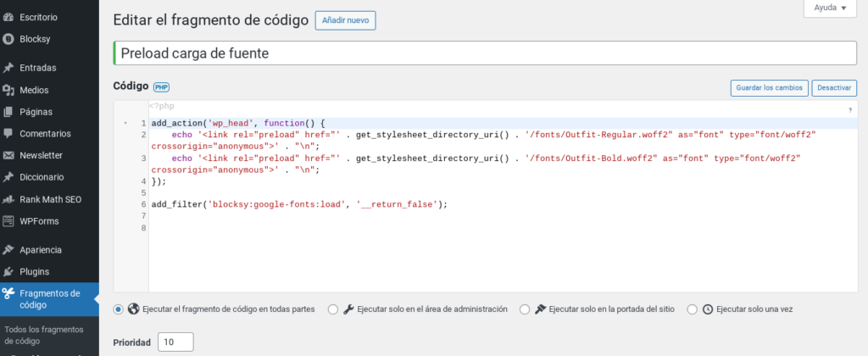This screenshot has height=356, width=868.
Task: Open Rank Math SEO menu item
Action: point(49,199)
